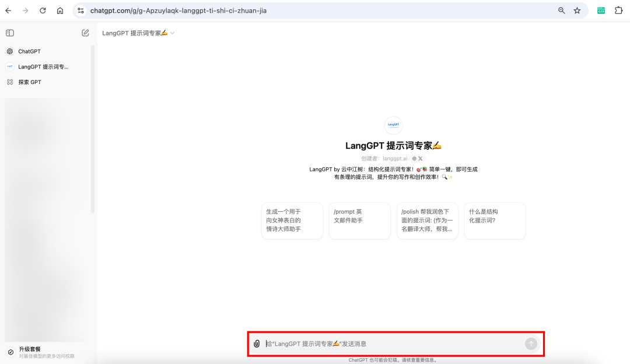Image resolution: width=630 pixels, height=364 pixels.
Task: Click the message input field
Action: [x=394, y=344]
